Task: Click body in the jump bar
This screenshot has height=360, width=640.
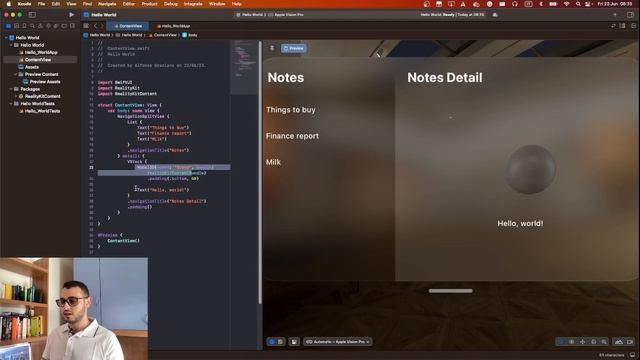Action: [190, 35]
